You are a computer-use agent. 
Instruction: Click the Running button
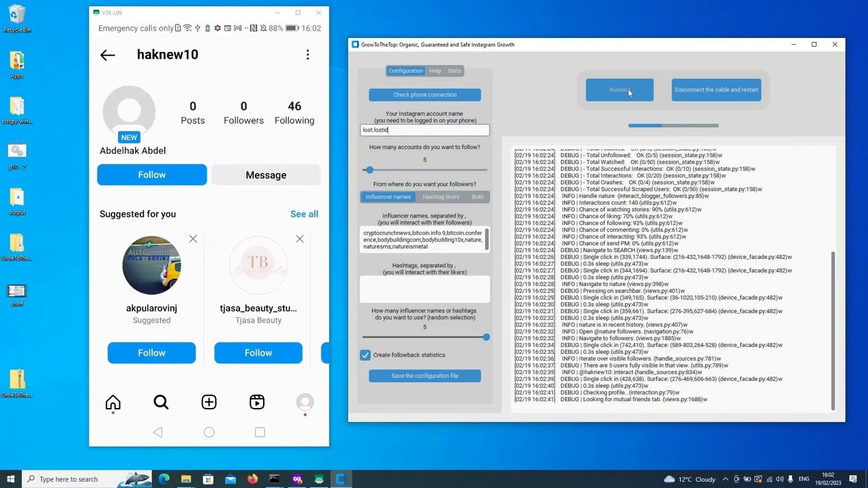pos(620,89)
